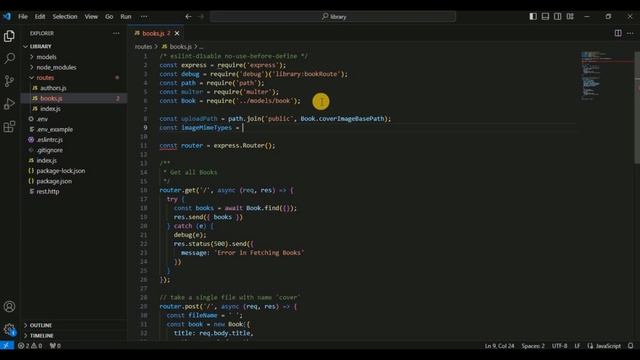Change end of line sequence LF
Screen dimensions: 640x360
(x=577, y=346)
